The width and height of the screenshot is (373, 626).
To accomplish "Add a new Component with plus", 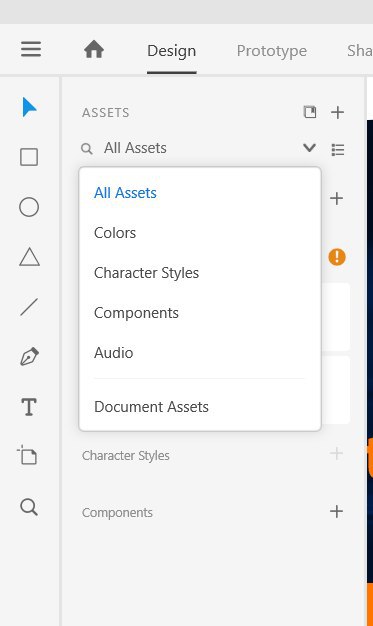I will [x=337, y=511].
